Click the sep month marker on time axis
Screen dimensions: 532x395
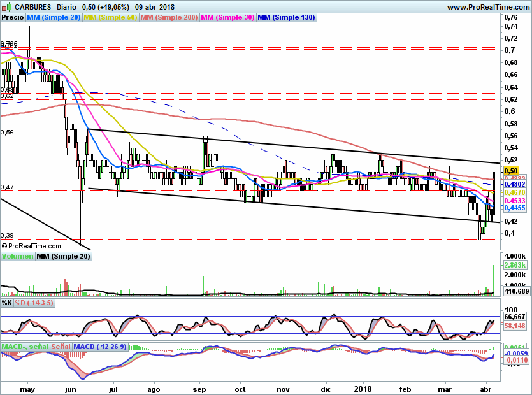click(x=199, y=389)
